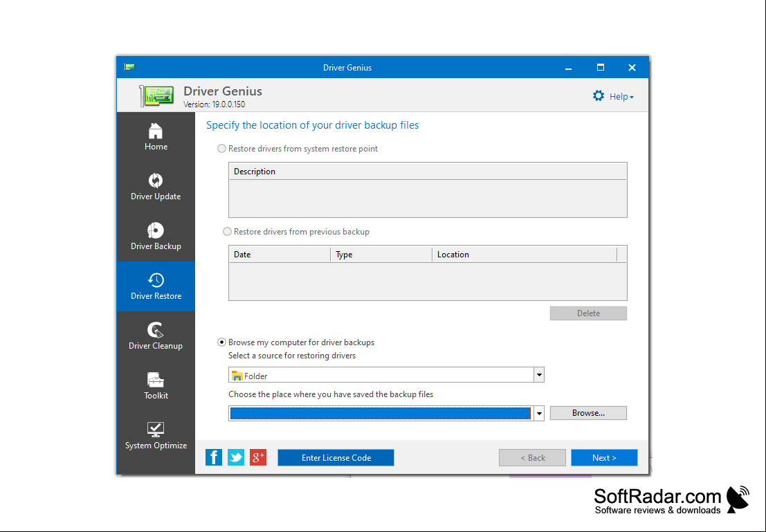Click the Driver Genius circuit board logo
The height and width of the screenshot is (532, 766).
tap(157, 95)
